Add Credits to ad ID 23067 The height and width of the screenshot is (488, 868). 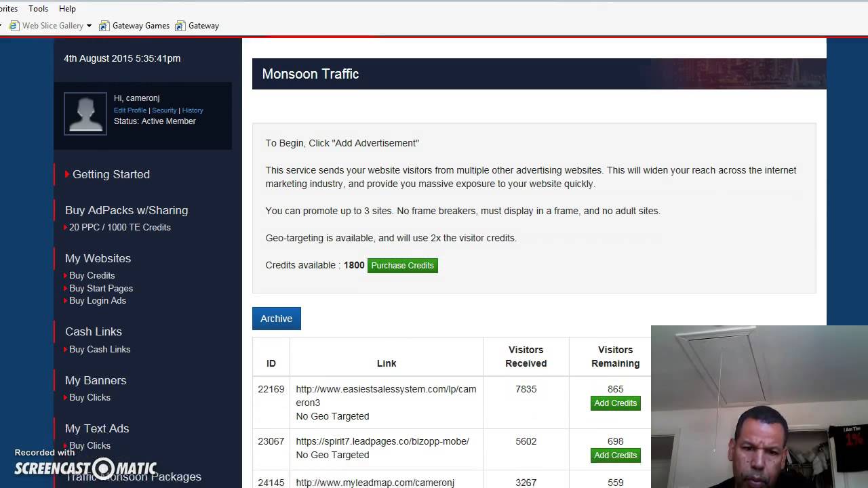tap(616, 455)
